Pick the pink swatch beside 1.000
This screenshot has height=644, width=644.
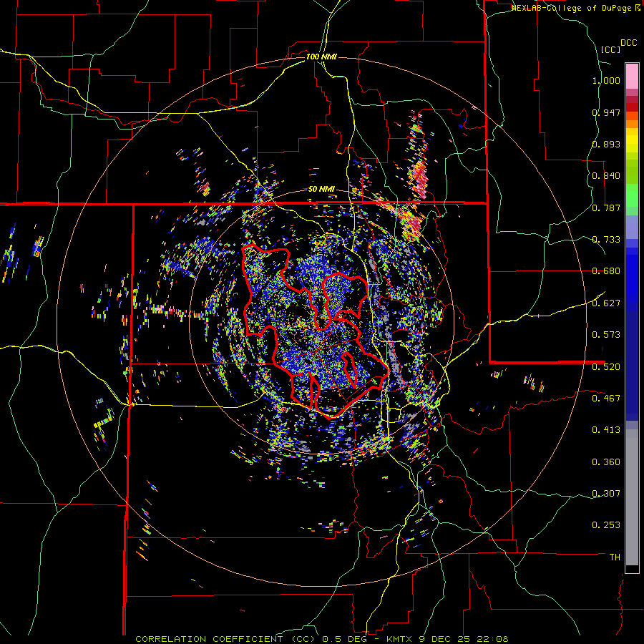click(632, 76)
